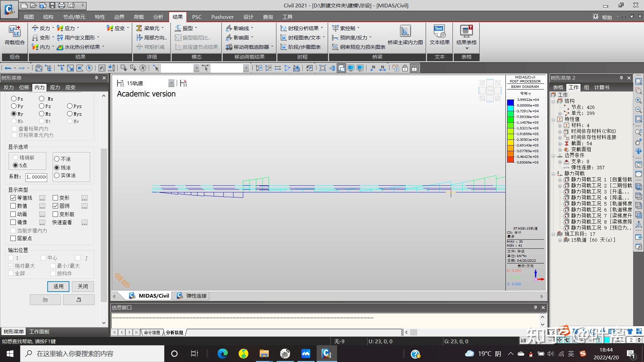The width and height of the screenshot is (644, 362).
Task: Open the PSC ribbon tab
Action: click(197, 17)
